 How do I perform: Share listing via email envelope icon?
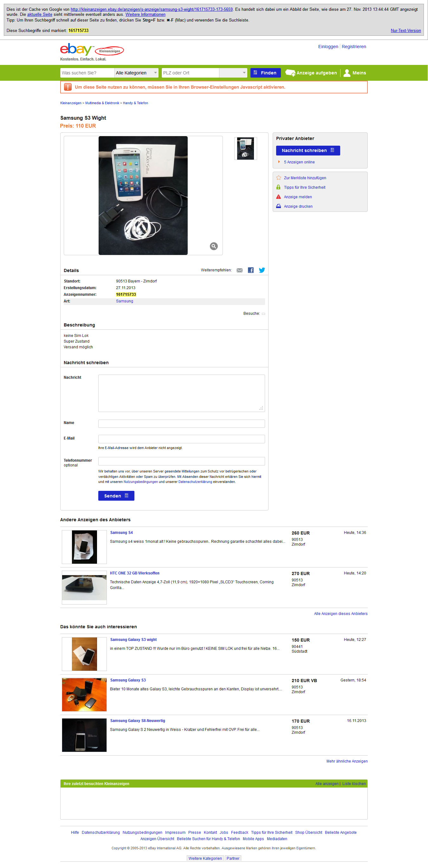point(239,270)
